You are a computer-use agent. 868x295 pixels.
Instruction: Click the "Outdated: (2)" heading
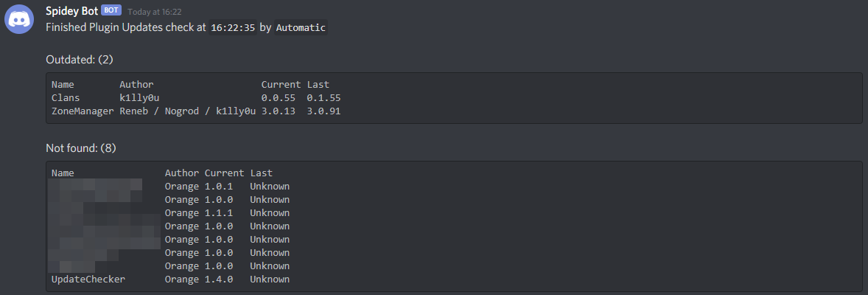tap(80, 59)
